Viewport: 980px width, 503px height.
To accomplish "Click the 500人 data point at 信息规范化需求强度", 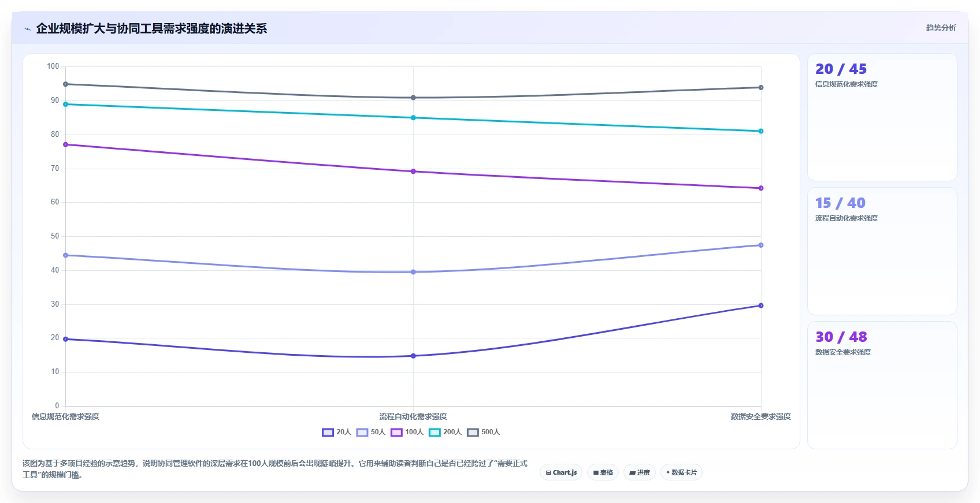I will pyautogui.click(x=65, y=84).
